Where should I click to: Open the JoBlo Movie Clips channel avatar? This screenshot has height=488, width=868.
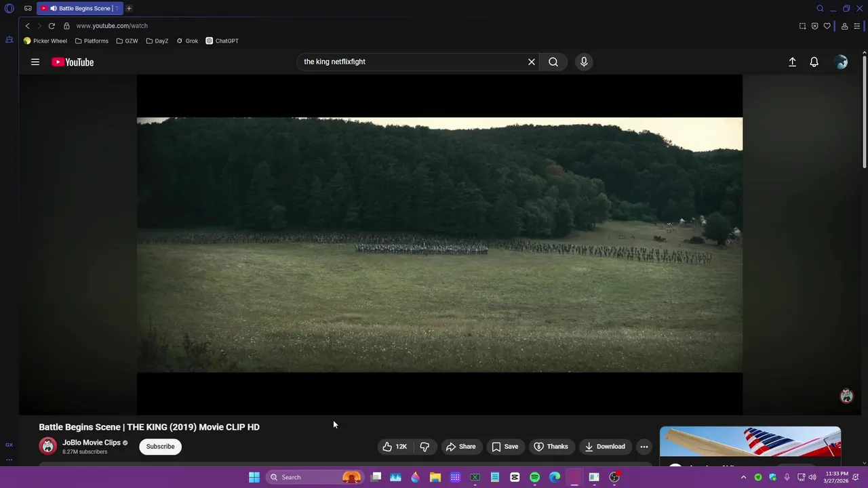(47, 446)
